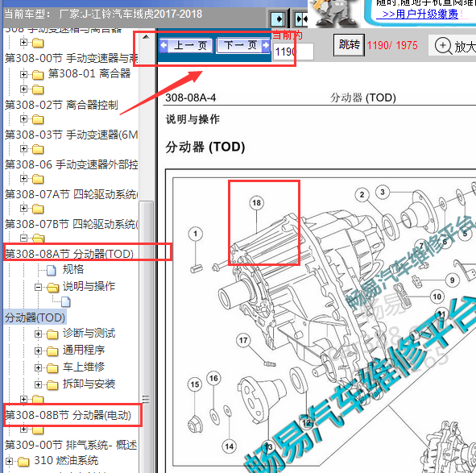This screenshot has height=473, width=476.
Task: Click the 放大 zoom-in magnifier button
Action: [453, 46]
